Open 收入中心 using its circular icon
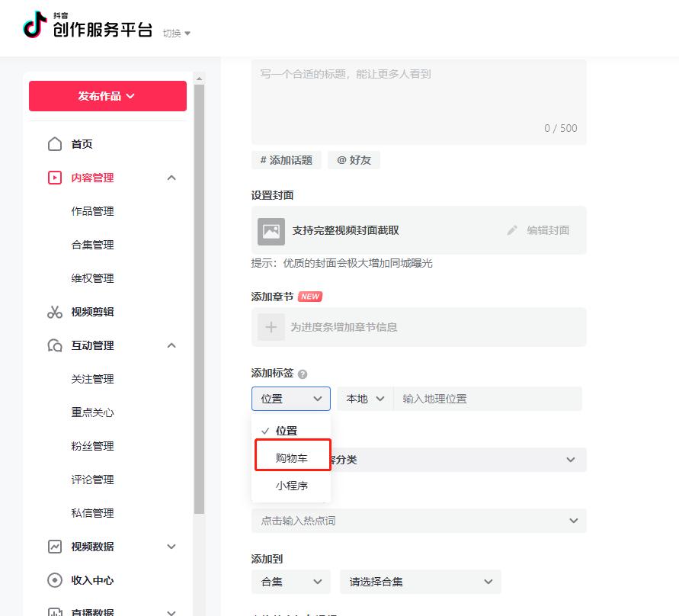Screen dimensions: 679x616 tap(54, 580)
